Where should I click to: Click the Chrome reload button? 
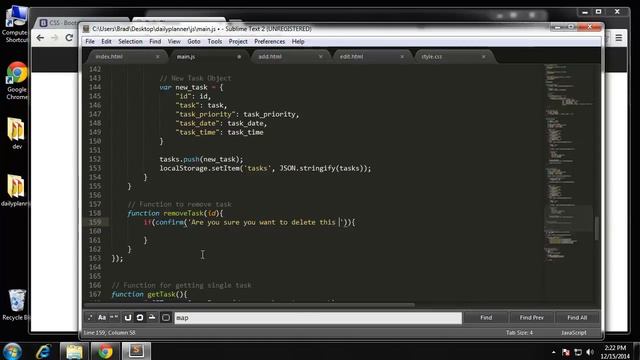tap(69, 38)
